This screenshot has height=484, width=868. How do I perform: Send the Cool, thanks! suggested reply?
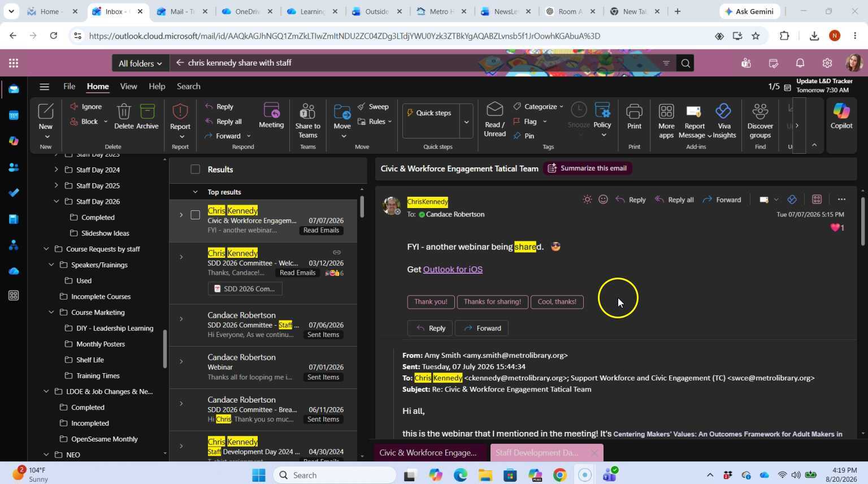(557, 302)
